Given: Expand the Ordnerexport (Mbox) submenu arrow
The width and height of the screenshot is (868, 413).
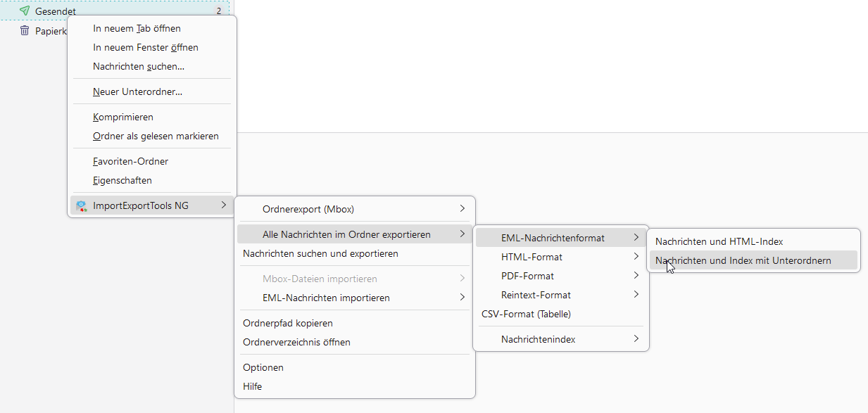Looking at the screenshot, I should point(462,208).
